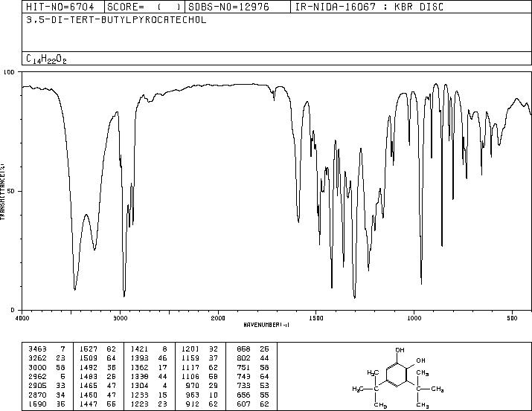The width and height of the screenshot is (532, 411).
Task: Select peak table entry 1690
Action: tap(48, 404)
